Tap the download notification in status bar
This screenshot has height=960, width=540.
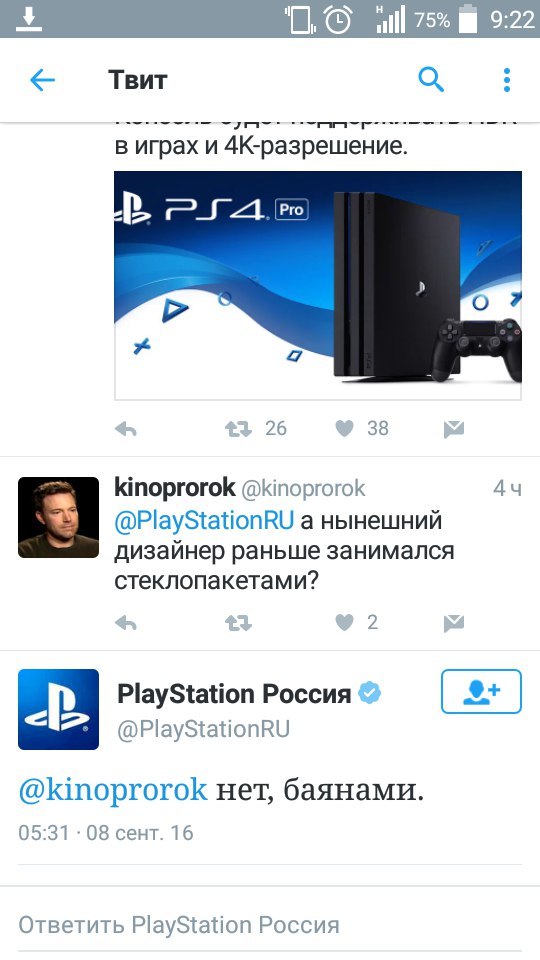click(28, 20)
